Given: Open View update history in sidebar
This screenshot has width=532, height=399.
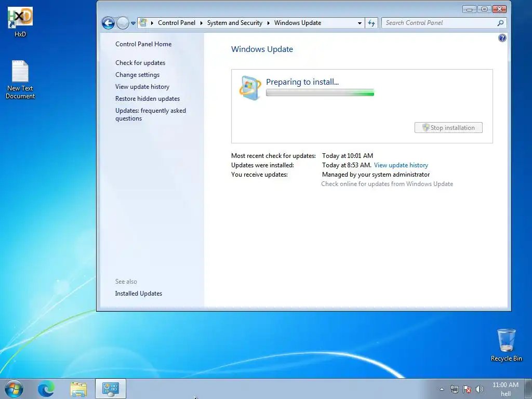Looking at the screenshot, I should coord(142,87).
